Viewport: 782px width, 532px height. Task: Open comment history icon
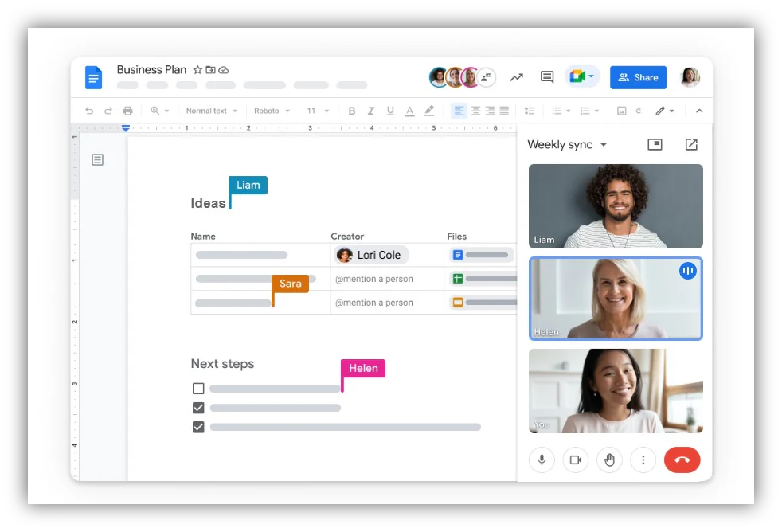click(547, 77)
